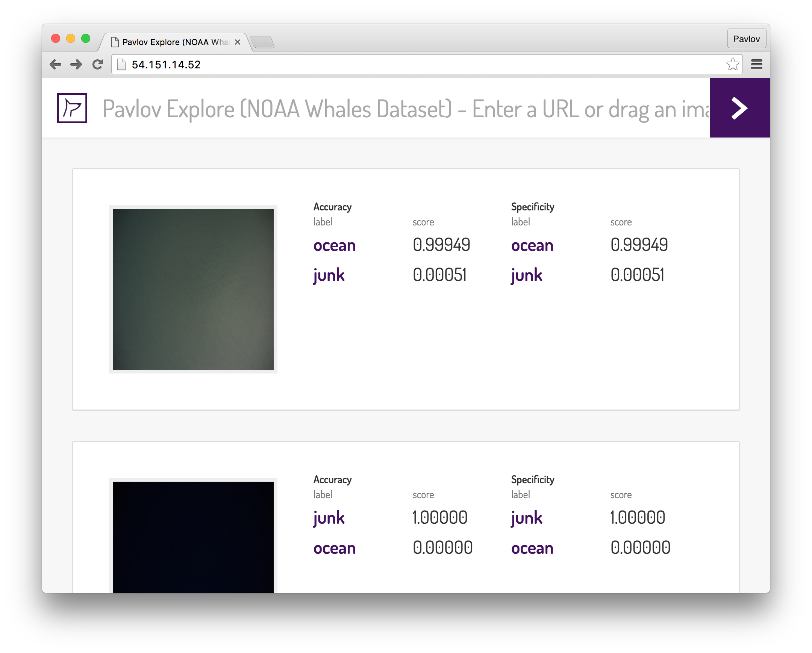The height and width of the screenshot is (653, 812).
Task: Click the ocean Accuracy label in first card
Action: tap(335, 246)
